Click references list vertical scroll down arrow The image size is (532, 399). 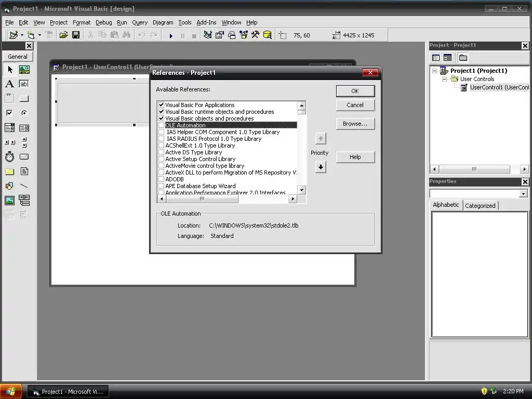[x=302, y=190]
